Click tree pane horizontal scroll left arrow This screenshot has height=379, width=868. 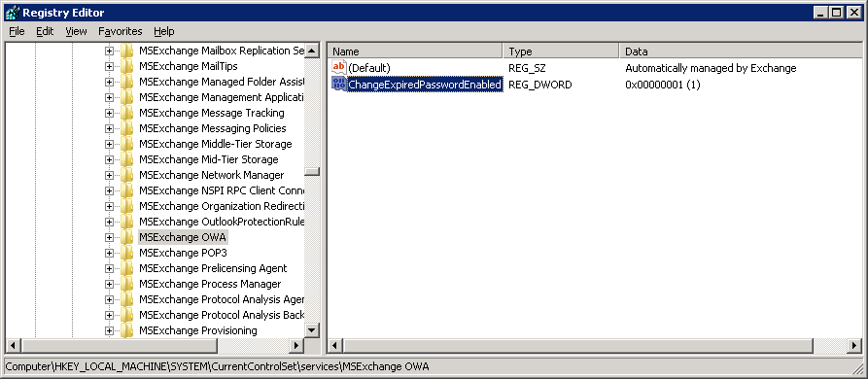(14, 346)
